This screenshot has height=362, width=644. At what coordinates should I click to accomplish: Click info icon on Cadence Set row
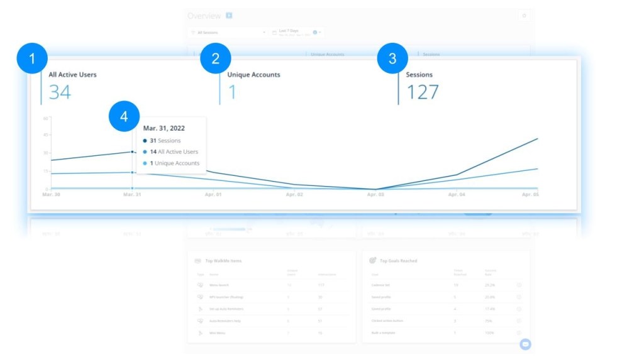[519, 285]
